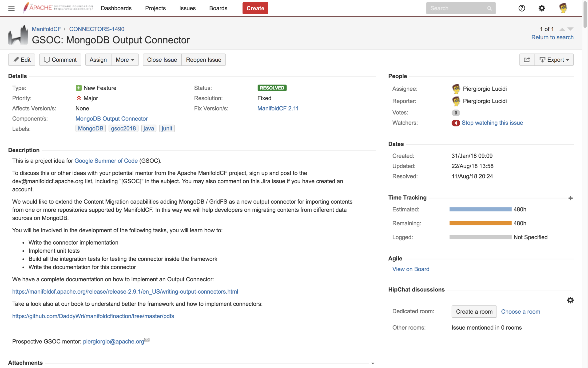Open the hamburger sidebar menu
Viewport: 588px width, 368px height.
point(12,8)
